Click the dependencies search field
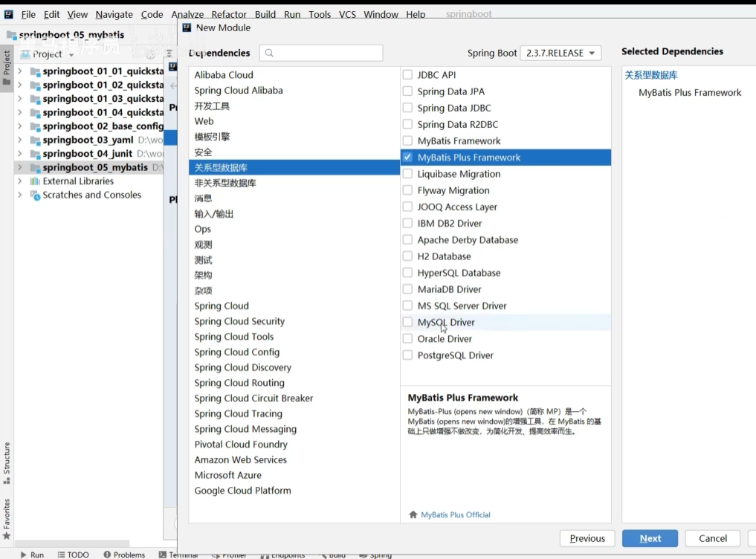Screen dimensions: 756x559 [x=321, y=53]
